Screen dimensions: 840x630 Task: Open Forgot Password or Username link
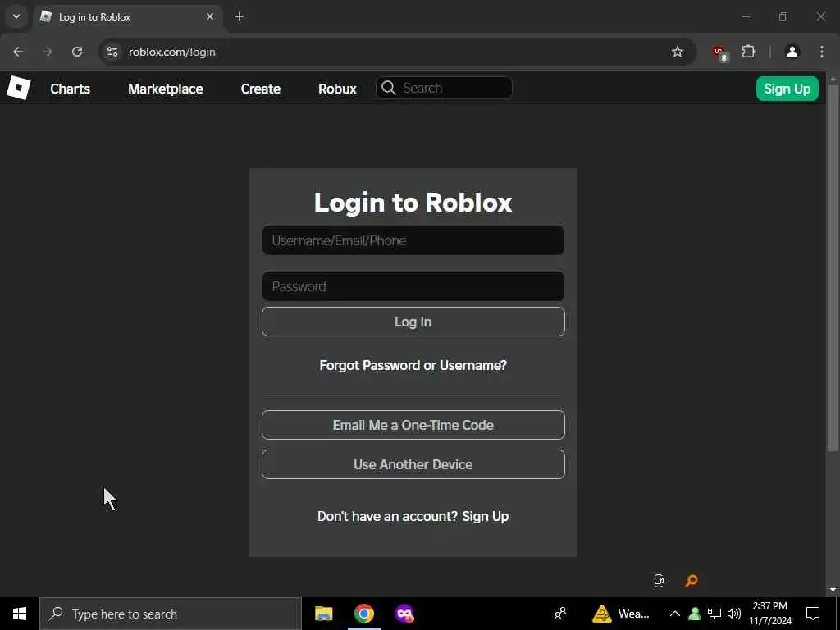pos(413,365)
